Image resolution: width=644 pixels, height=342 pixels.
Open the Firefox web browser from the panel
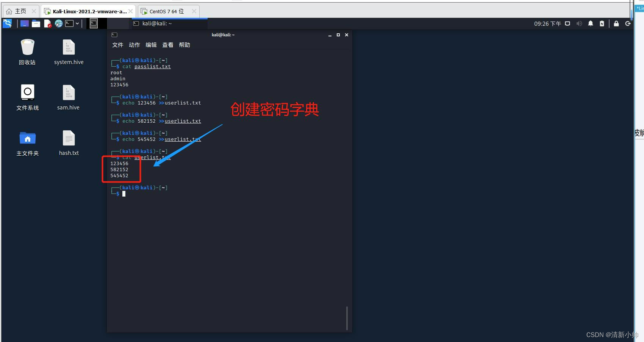click(58, 23)
